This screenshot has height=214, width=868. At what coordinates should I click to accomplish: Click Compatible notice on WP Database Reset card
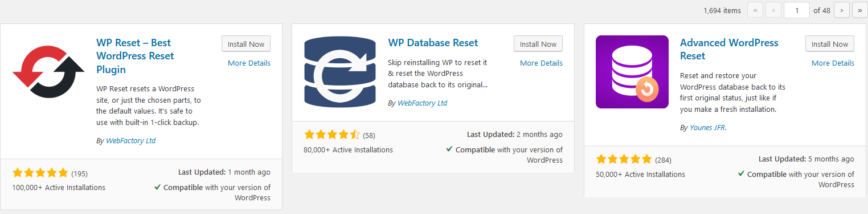(x=504, y=155)
